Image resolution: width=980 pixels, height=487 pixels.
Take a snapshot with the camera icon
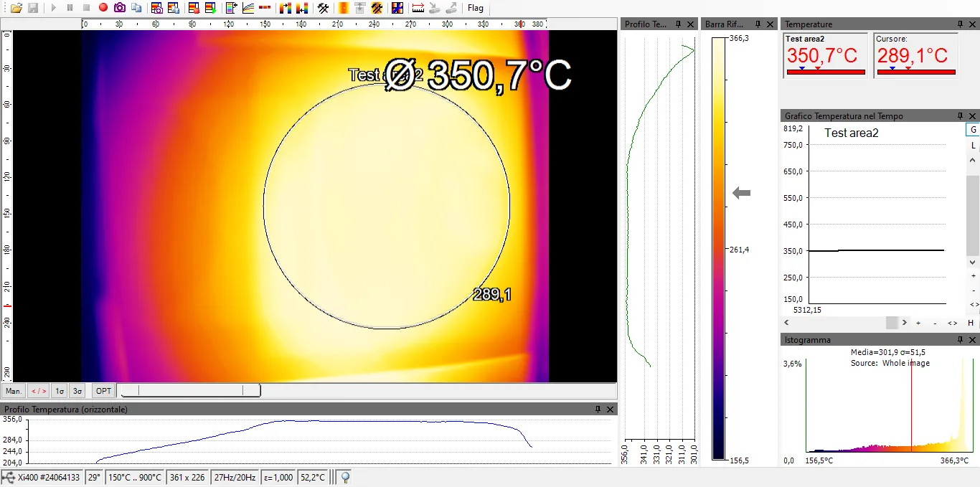pyautogui.click(x=120, y=8)
